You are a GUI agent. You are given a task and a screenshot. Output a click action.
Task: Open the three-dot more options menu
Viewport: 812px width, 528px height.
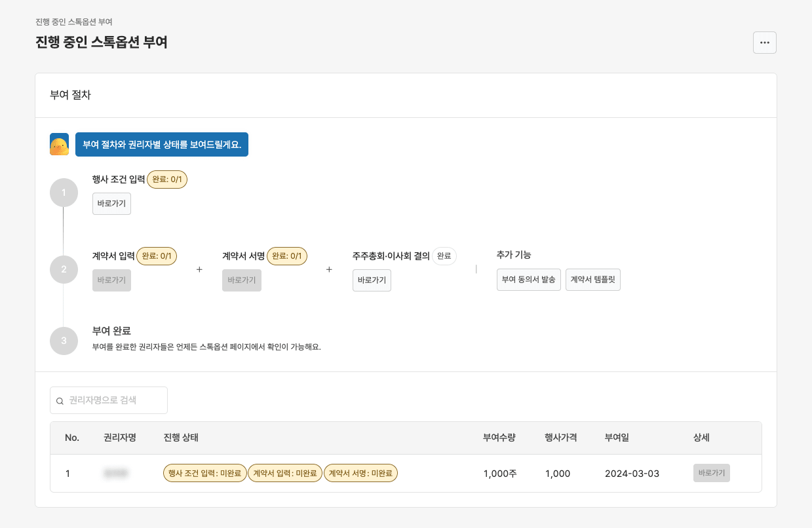click(x=764, y=43)
